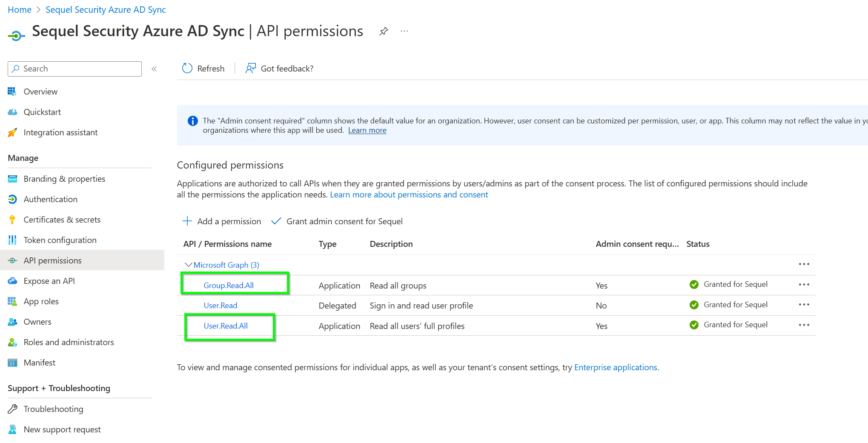
Task: Click Grant admin consent for Sequel
Action: pyautogui.click(x=337, y=221)
